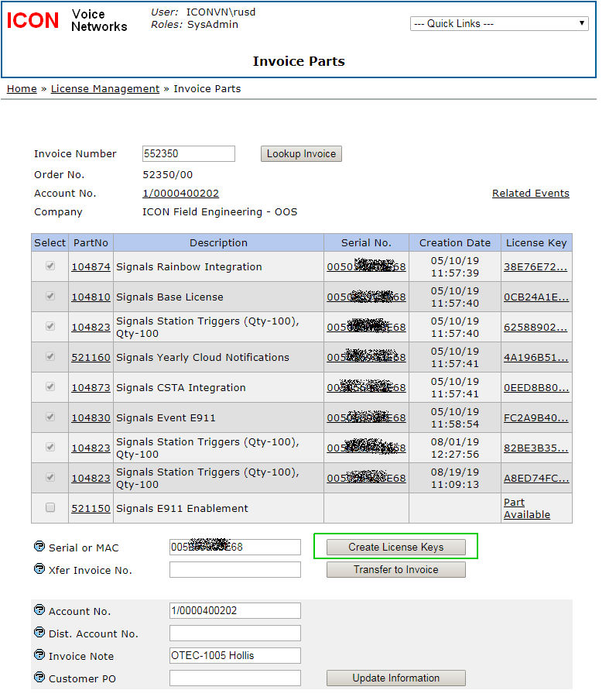Toggle checkbox for Signals Event E911 row

pyautogui.click(x=50, y=417)
